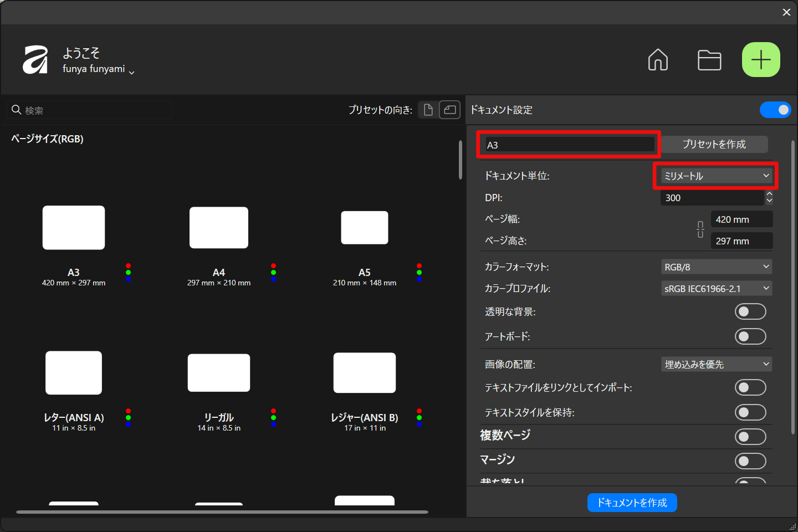Open the RGB/8 color format dropdown
Viewport: 798px width, 532px height.
pos(716,267)
